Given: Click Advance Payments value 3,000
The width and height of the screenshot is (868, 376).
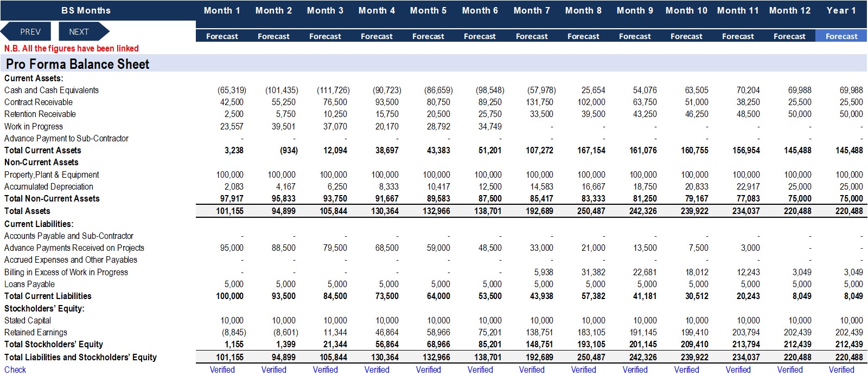Looking at the screenshot, I should (750, 248).
